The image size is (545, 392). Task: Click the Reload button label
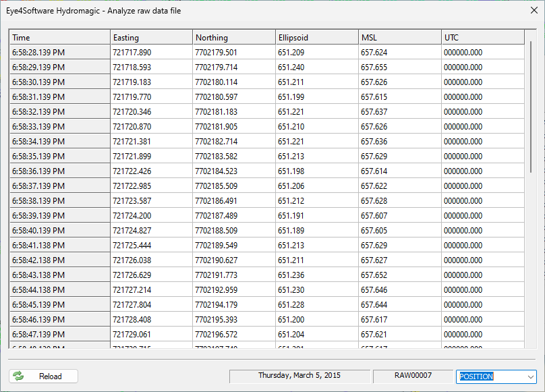[x=50, y=376]
